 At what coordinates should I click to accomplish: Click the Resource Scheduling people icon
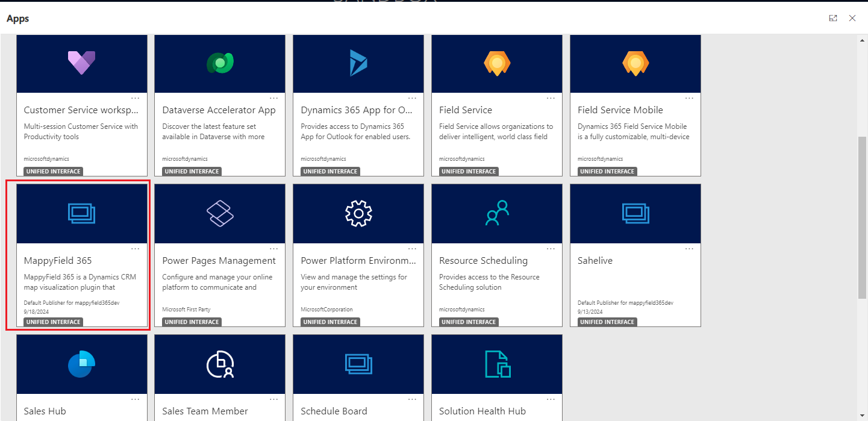click(x=497, y=213)
